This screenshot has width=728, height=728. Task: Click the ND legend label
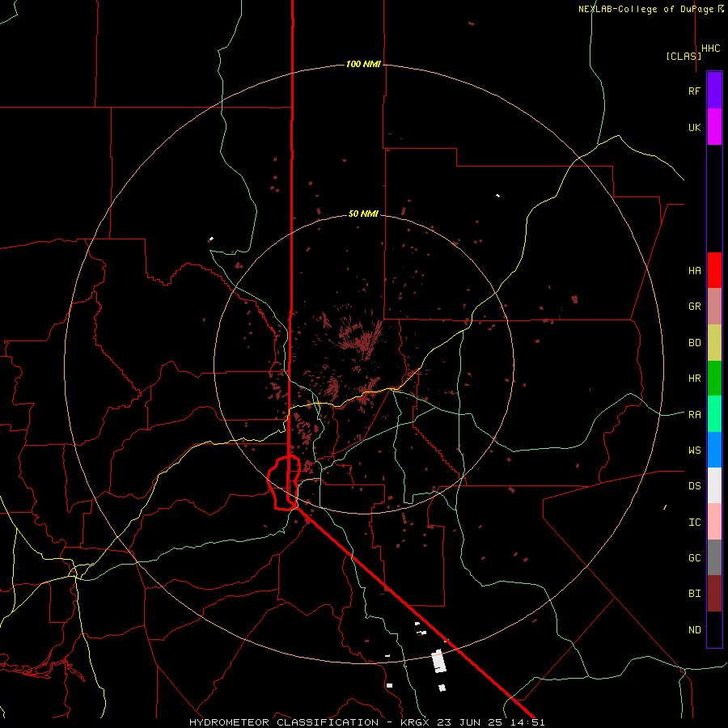[x=694, y=630]
